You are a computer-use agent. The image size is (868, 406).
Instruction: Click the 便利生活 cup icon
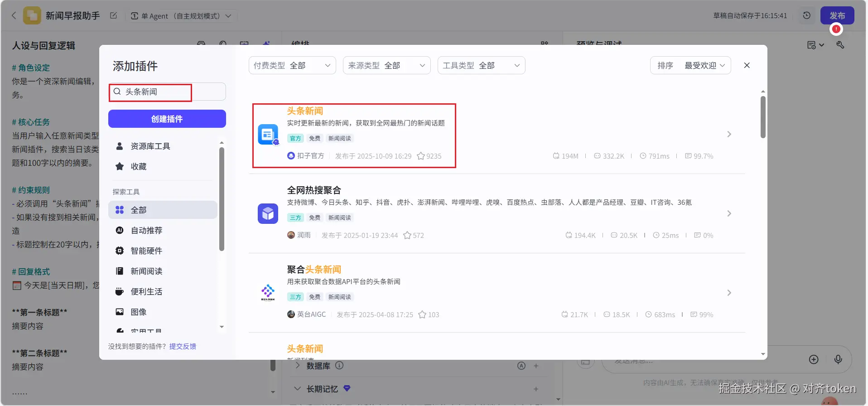point(120,291)
